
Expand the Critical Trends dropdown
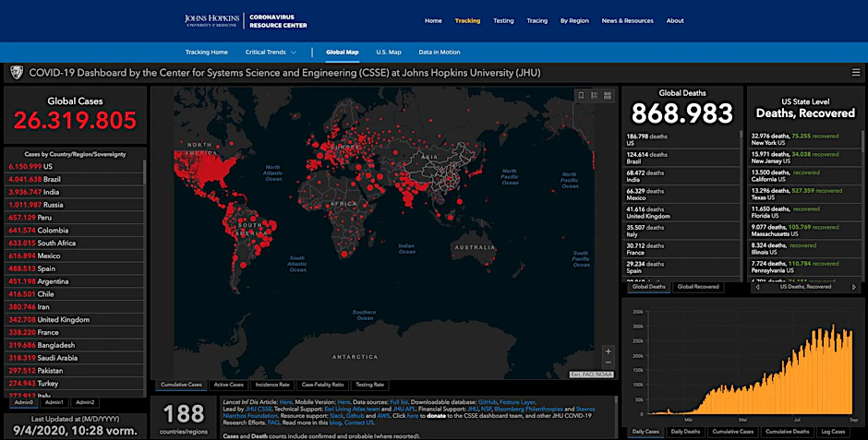[x=271, y=52]
